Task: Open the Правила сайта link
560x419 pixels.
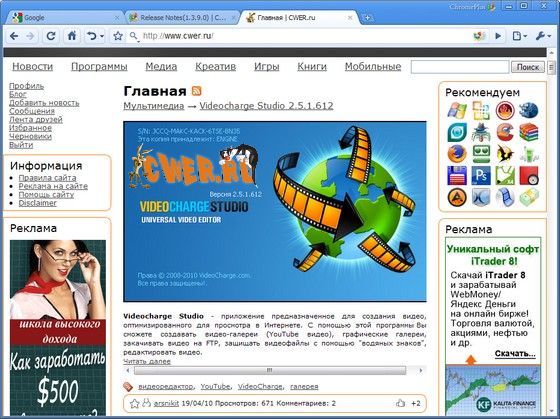Action: click(x=47, y=178)
